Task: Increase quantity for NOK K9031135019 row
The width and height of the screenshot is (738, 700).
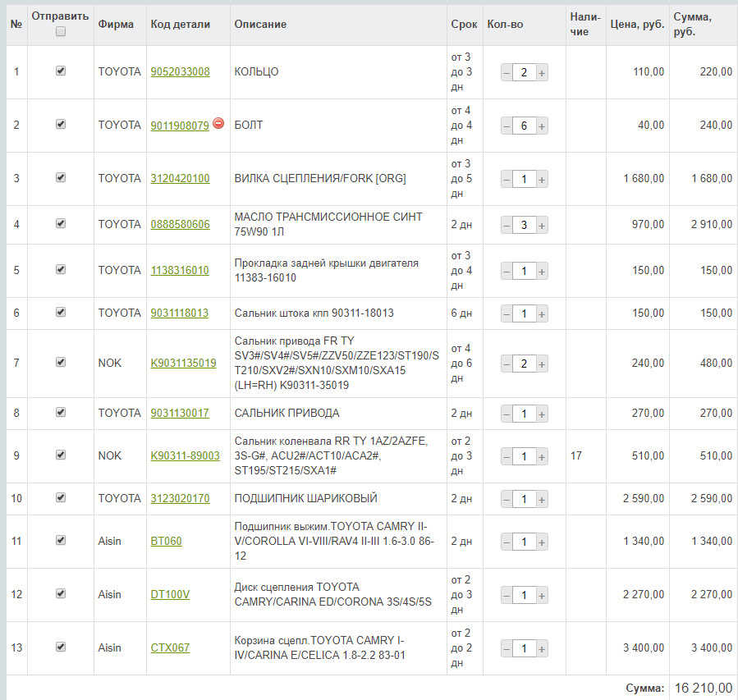Action: click(542, 364)
